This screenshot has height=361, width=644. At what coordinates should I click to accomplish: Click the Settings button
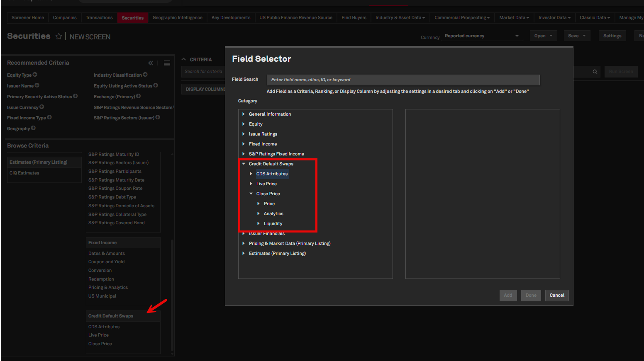pyautogui.click(x=612, y=36)
